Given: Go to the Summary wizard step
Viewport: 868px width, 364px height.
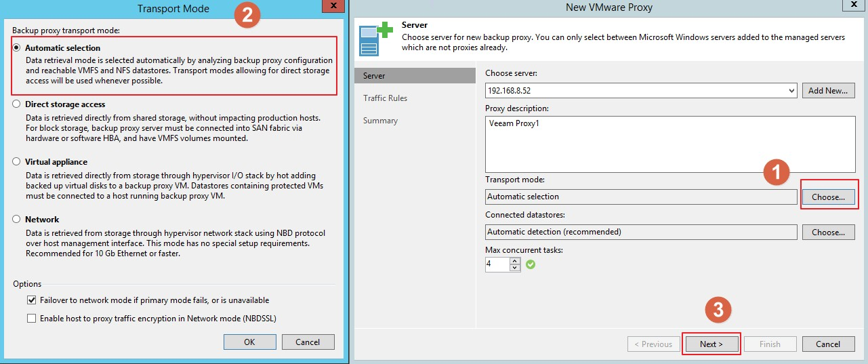Looking at the screenshot, I should 380,121.
